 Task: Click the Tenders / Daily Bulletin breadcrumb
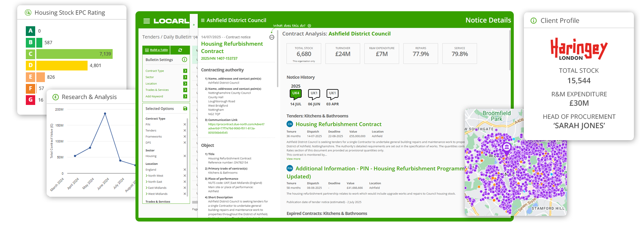coord(167,37)
